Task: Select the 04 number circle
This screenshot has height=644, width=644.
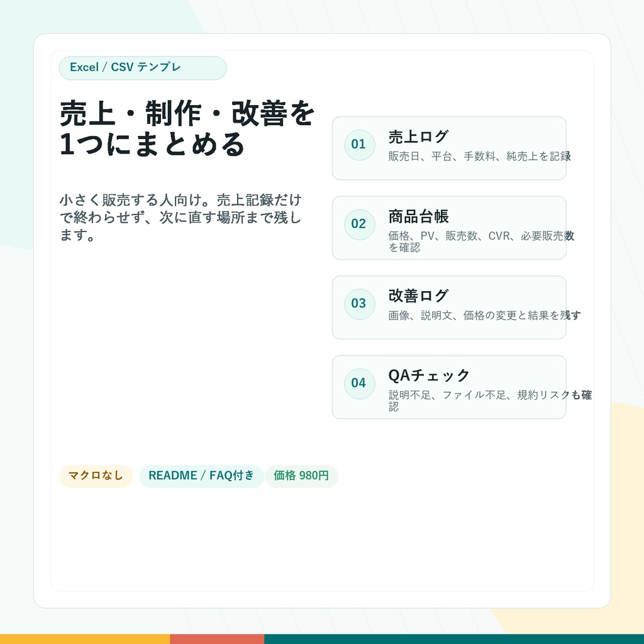Action: [x=359, y=384]
